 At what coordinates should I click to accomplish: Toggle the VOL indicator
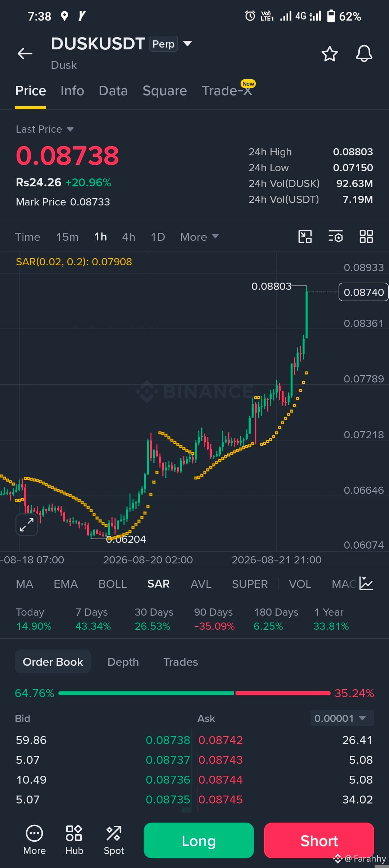[300, 584]
